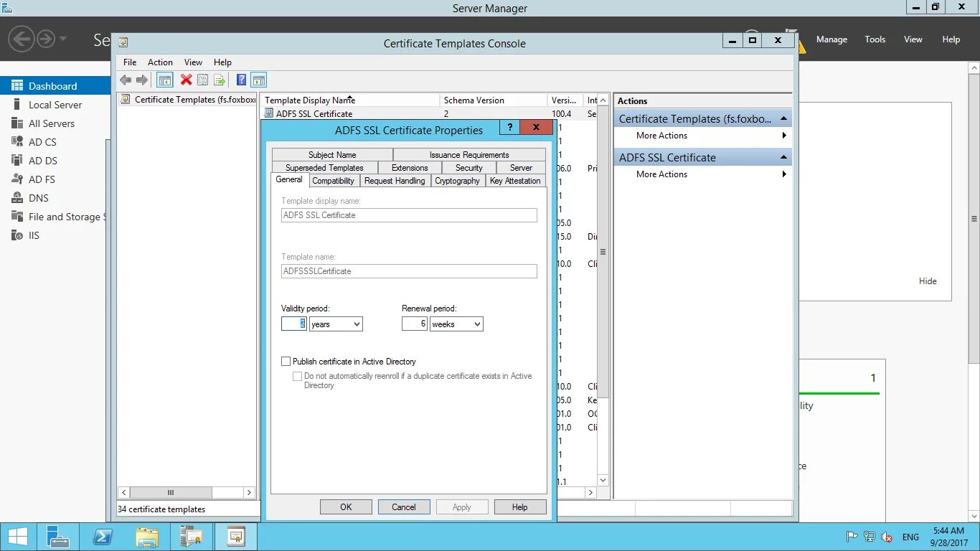Click the forward arrow in the console toolbar
Screen dimensions: 980x551
[x=142, y=80]
